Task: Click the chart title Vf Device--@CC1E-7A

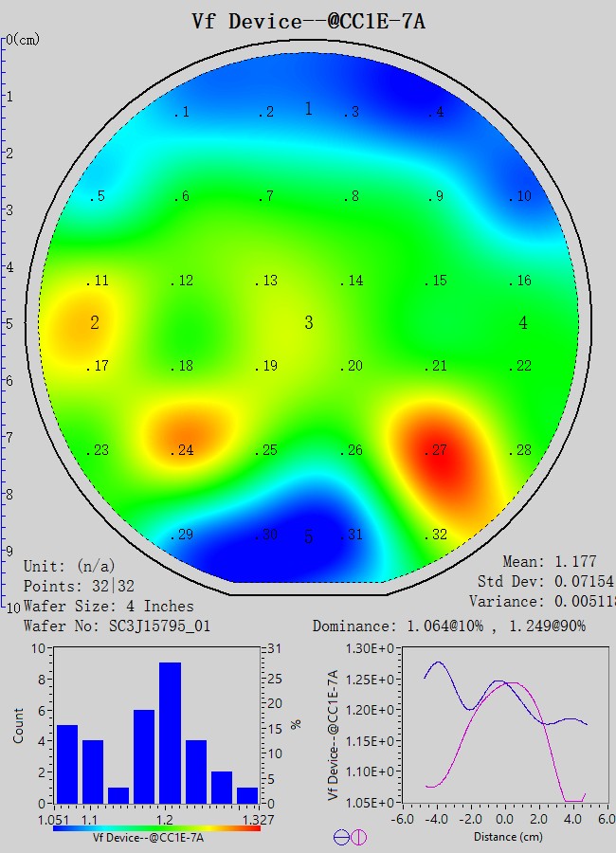Action: point(308,21)
